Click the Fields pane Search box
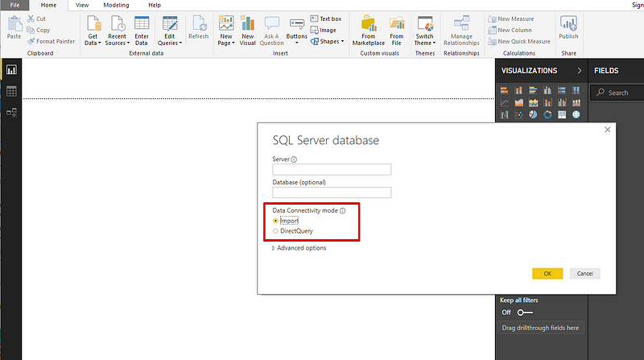 coord(617,93)
